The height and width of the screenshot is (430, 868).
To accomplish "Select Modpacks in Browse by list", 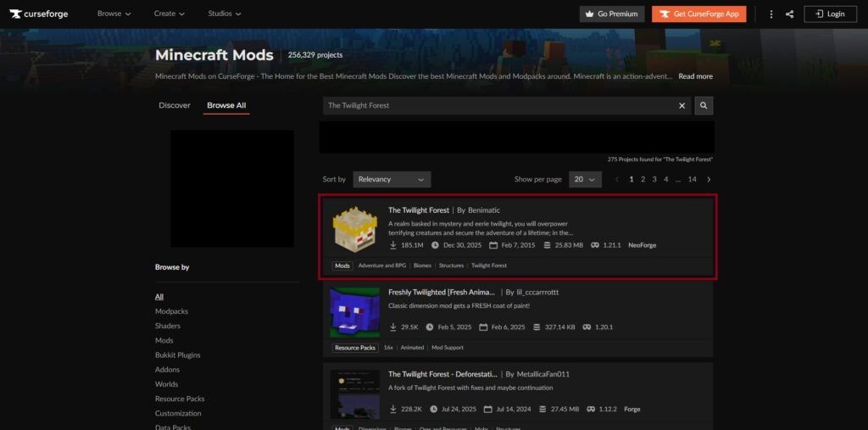I will tap(170, 311).
